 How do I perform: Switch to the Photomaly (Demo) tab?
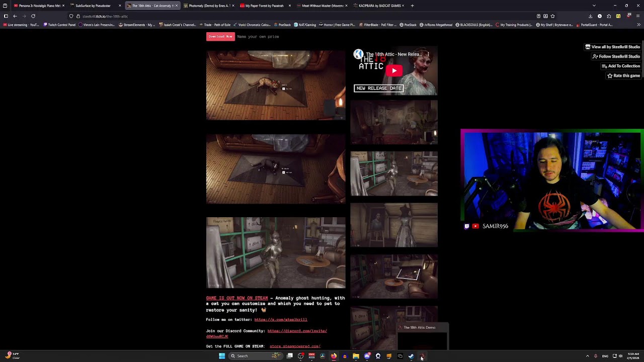click(x=208, y=6)
